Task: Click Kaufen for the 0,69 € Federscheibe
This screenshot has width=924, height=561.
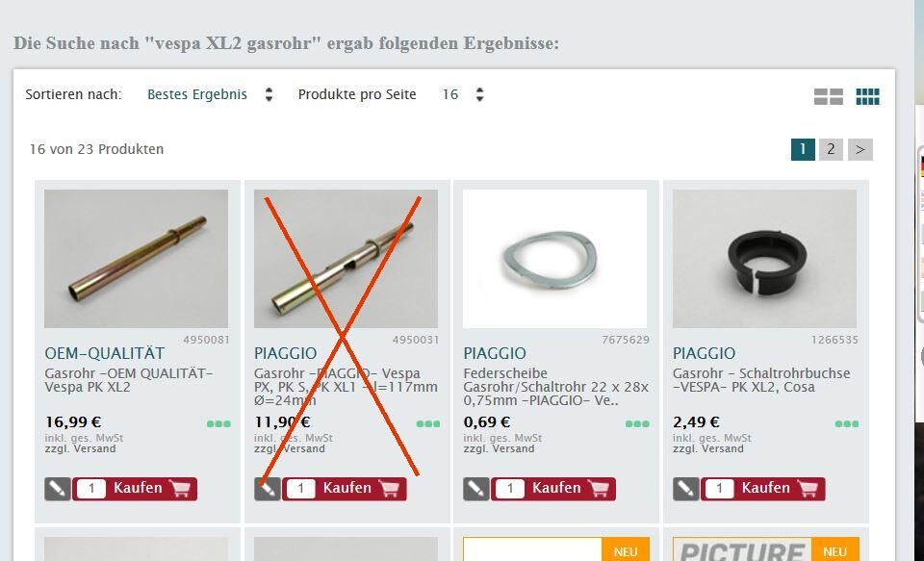Action: pyautogui.click(x=554, y=489)
